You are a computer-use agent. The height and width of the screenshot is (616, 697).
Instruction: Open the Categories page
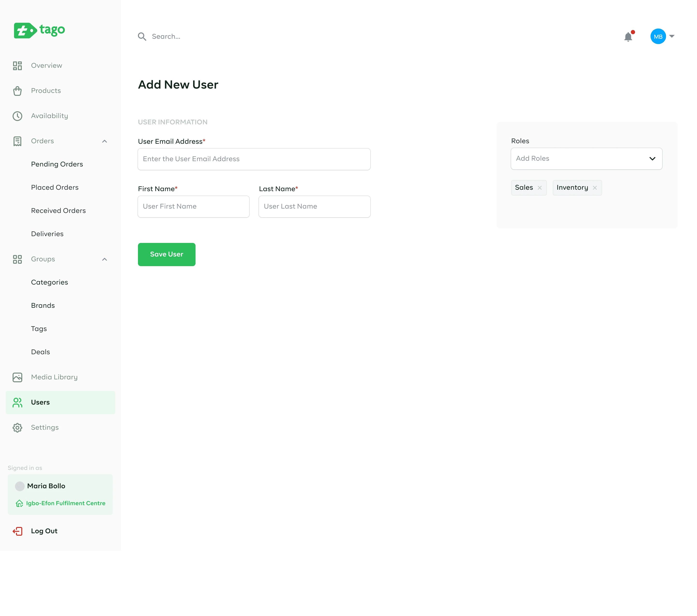pyautogui.click(x=49, y=282)
